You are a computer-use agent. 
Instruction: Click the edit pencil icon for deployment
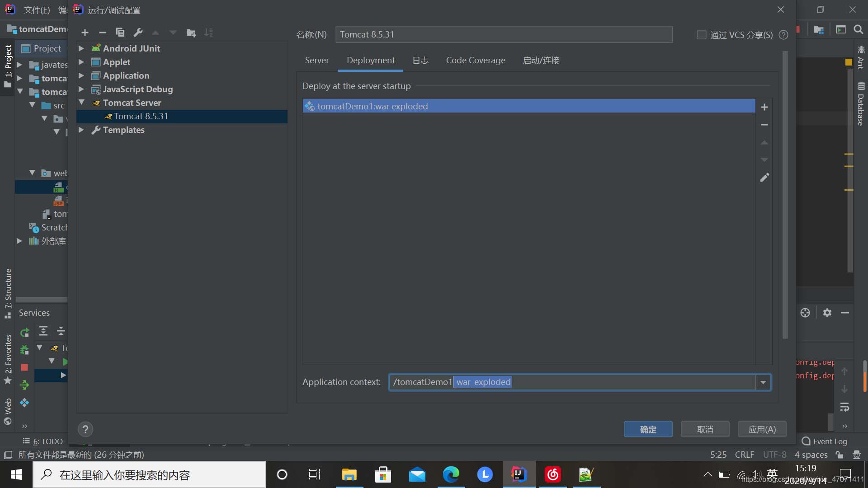point(765,178)
